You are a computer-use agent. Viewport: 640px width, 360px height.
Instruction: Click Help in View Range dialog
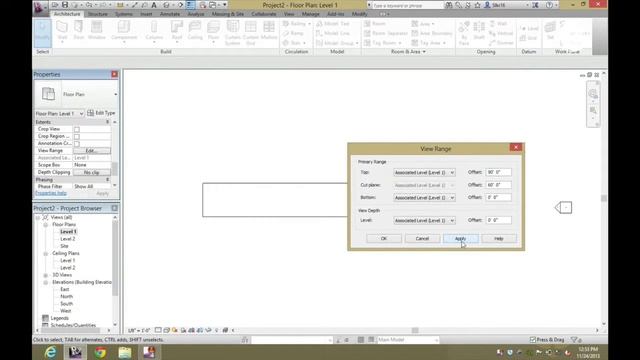pyautogui.click(x=499, y=238)
